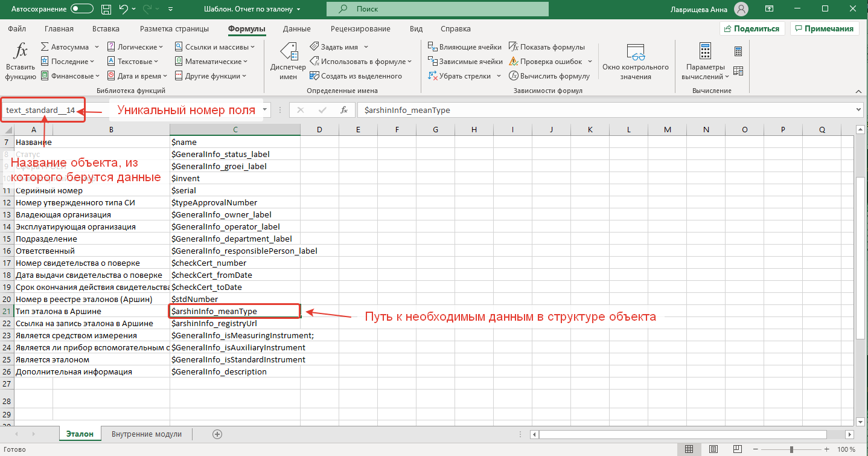The width and height of the screenshot is (868, 456).
Task: Open the Текстовые functions list
Action: (132, 62)
